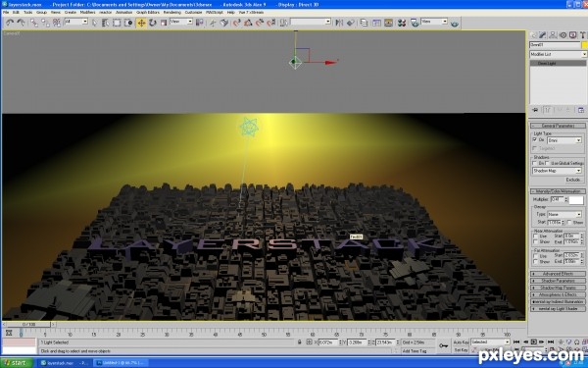Open the Selection Filter All dropdown
The width and height of the screenshot is (588, 368).
point(75,22)
